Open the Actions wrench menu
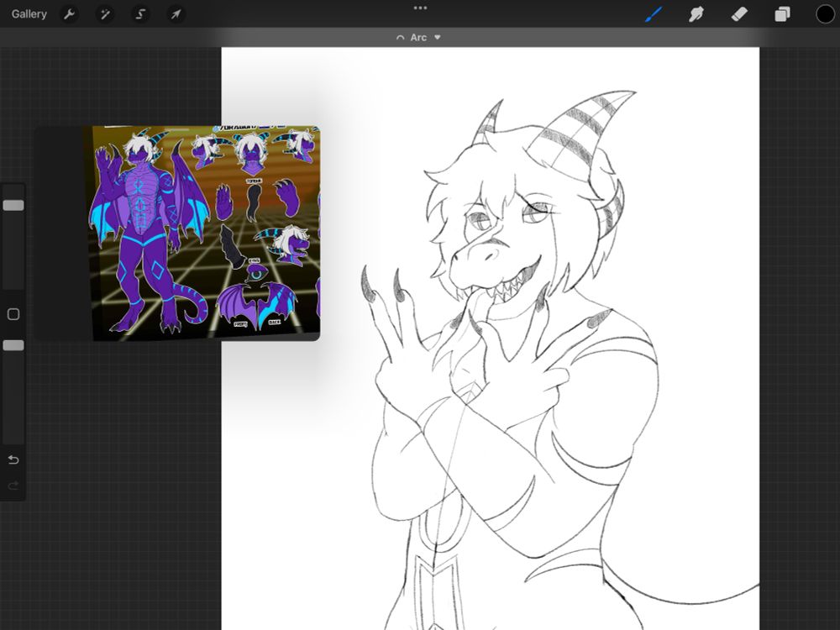The image size is (840, 630). 69,14
